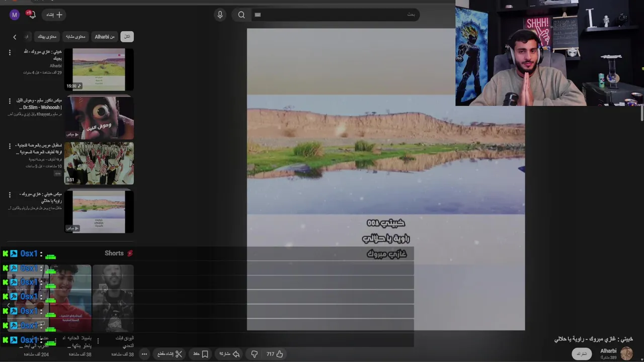Open more video actions ellipsis
Screen dimensions: 644x362
[144, 354]
